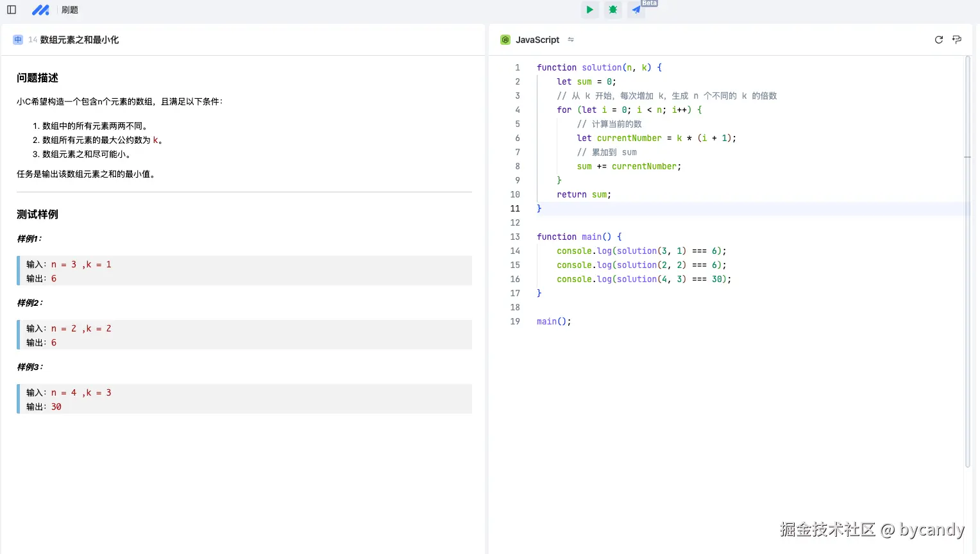Image resolution: width=980 pixels, height=554 pixels.
Task: Click the editor vertical scrollbar
Action: click(x=967, y=256)
